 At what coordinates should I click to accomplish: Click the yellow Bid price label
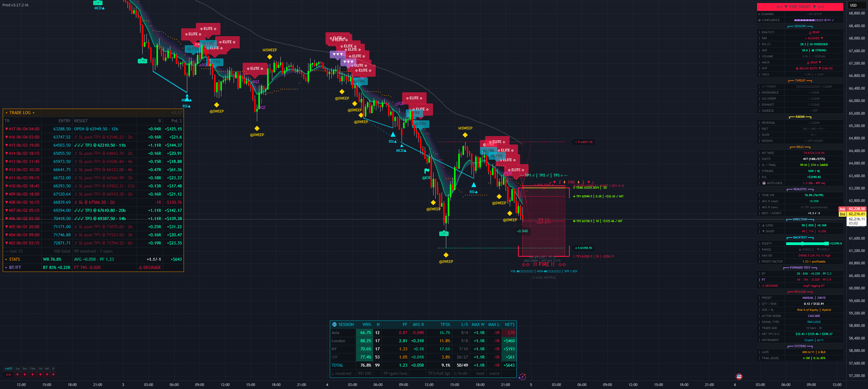(x=842, y=214)
